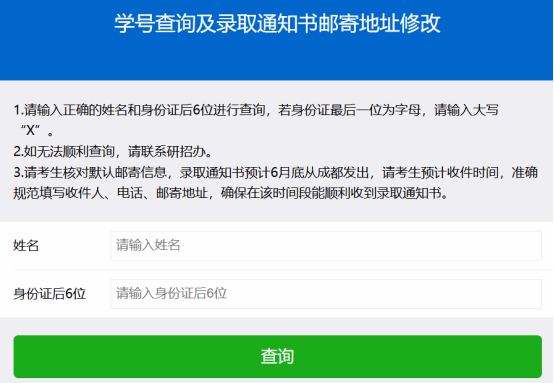Click the 姓名 field label
Image resolution: width=554 pixels, height=383 pixels.
[x=26, y=246]
